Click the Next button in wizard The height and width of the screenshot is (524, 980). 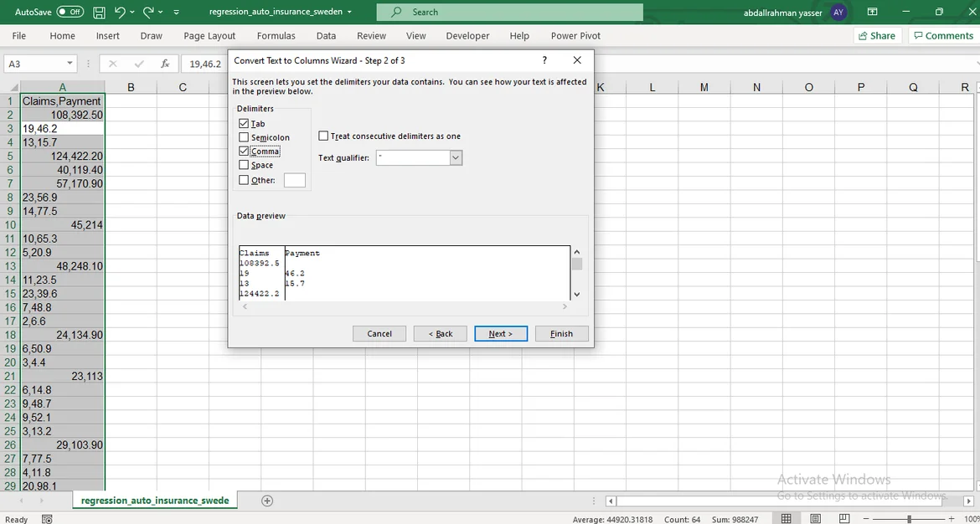click(x=500, y=333)
